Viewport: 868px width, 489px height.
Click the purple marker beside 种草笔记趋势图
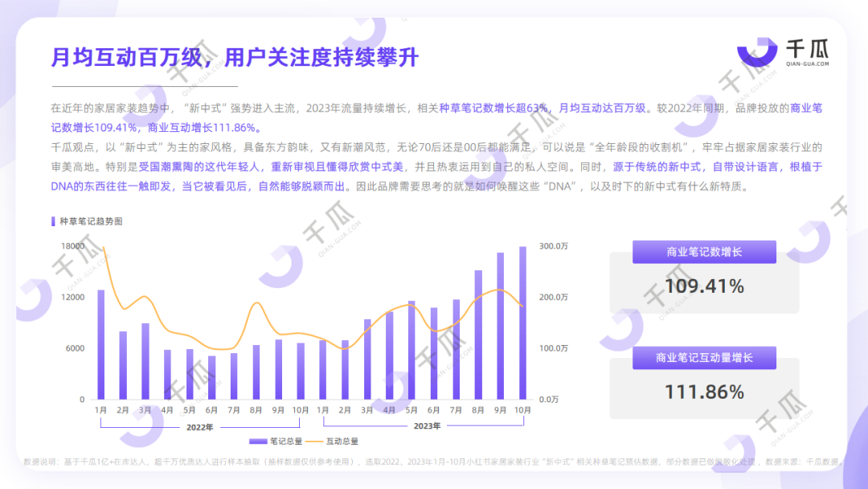tap(53, 220)
